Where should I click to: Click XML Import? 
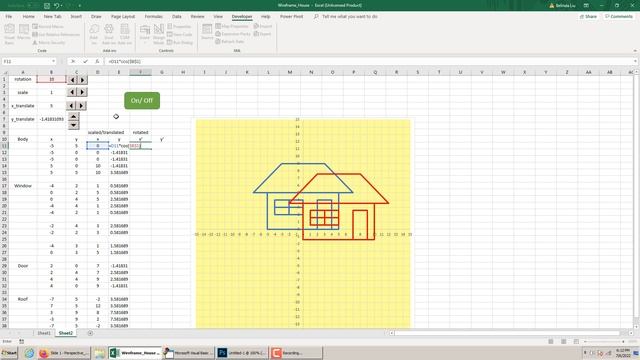[262, 26]
